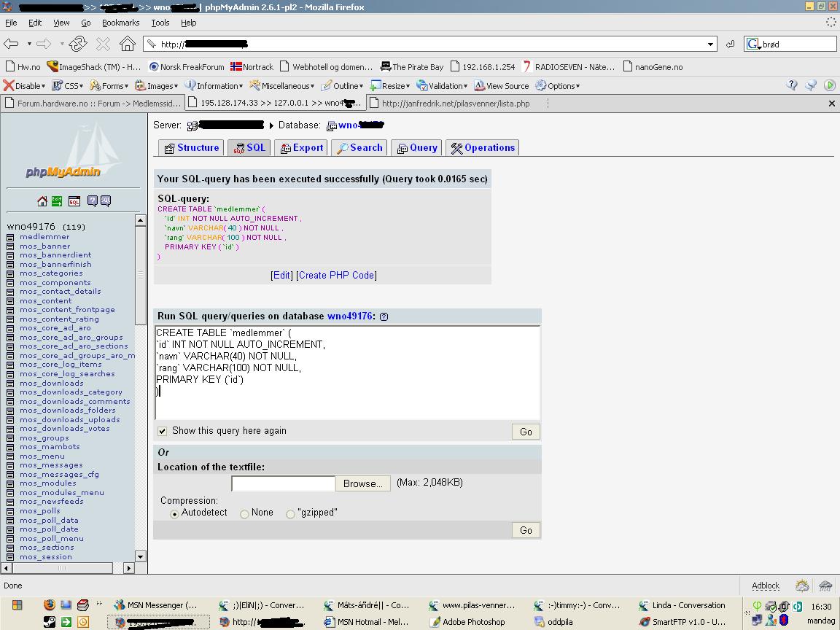Open The Pirate Bay bookmark
840x630 pixels.
[411, 67]
